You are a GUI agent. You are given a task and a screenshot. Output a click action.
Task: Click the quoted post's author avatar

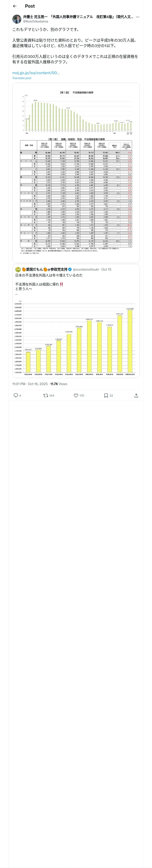(18, 269)
